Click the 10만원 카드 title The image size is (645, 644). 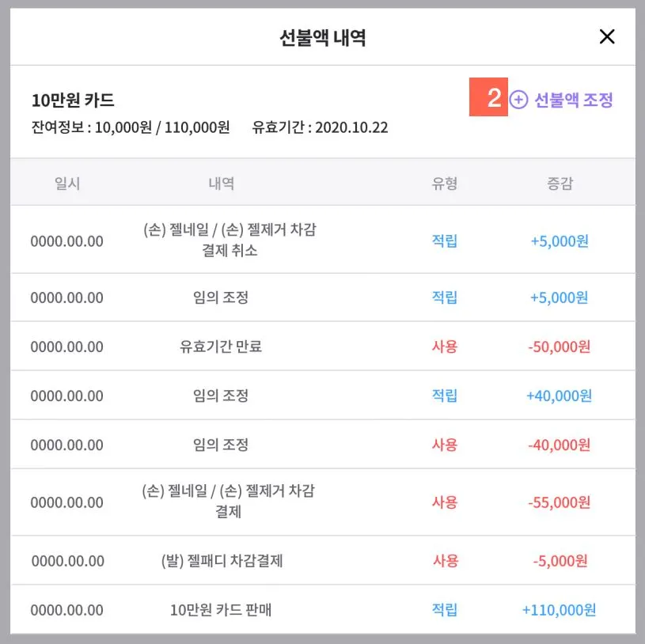[x=73, y=100]
